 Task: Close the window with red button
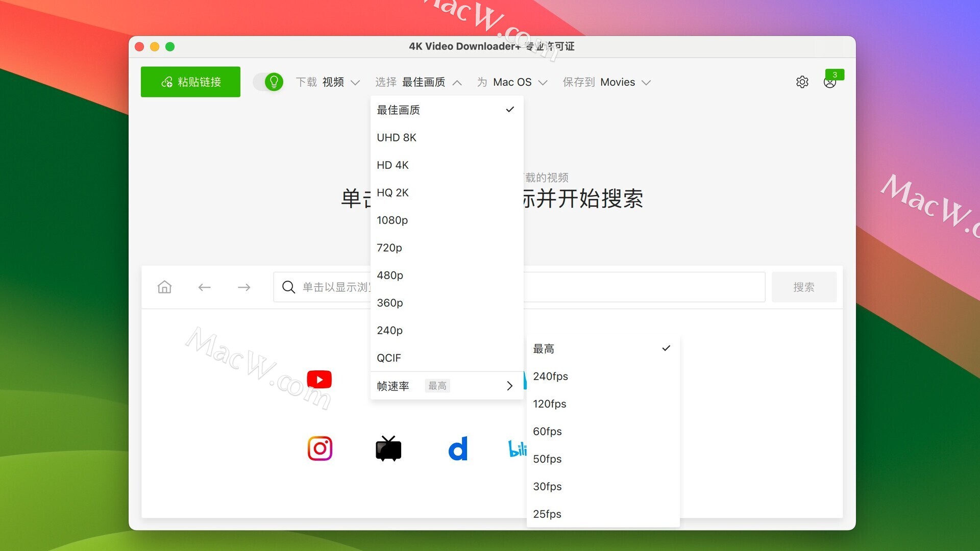pos(139,46)
